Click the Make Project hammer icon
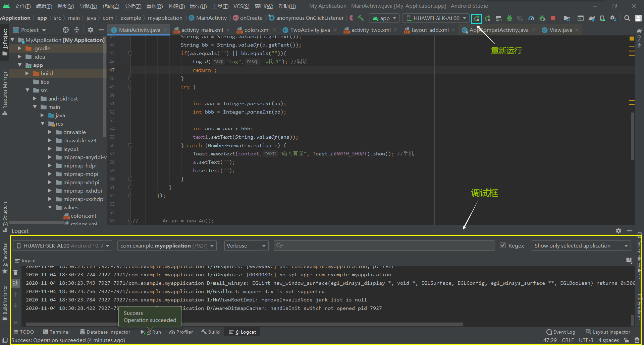 [x=361, y=18]
